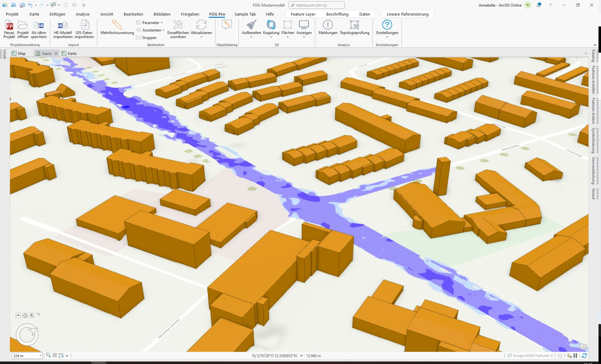Image resolution: width=601 pixels, height=364 pixels.
Task: Pause drawing in the status bar
Action: [x=576, y=356]
